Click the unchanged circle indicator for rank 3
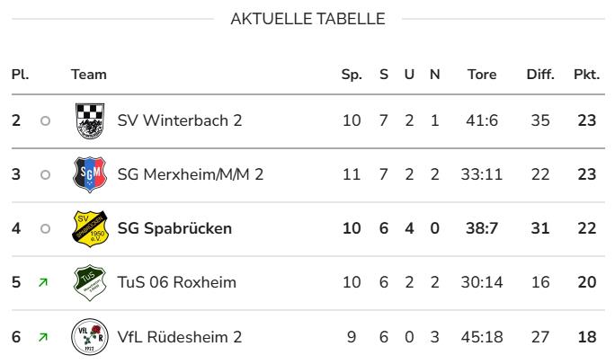The image size is (615, 364). pyautogui.click(x=45, y=174)
